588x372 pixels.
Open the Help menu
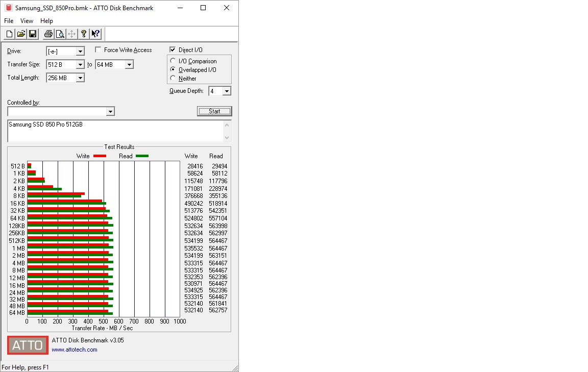pyautogui.click(x=46, y=21)
